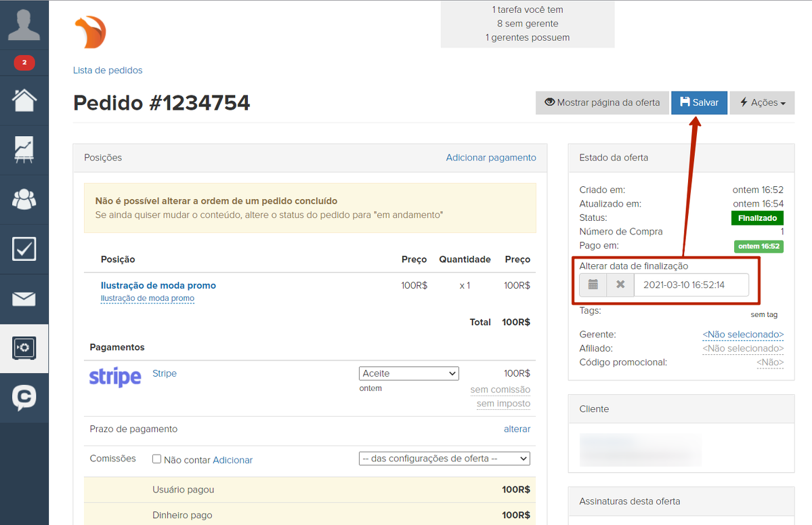812x525 pixels.
Task: Select a Gerente via 'Não selecionado' link
Action: [742, 335]
